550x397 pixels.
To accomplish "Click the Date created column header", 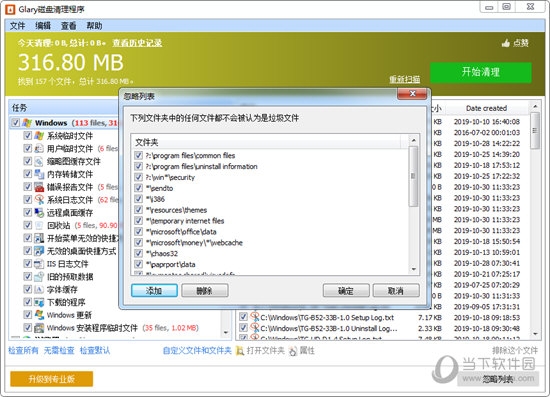I will (x=486, y=108).
